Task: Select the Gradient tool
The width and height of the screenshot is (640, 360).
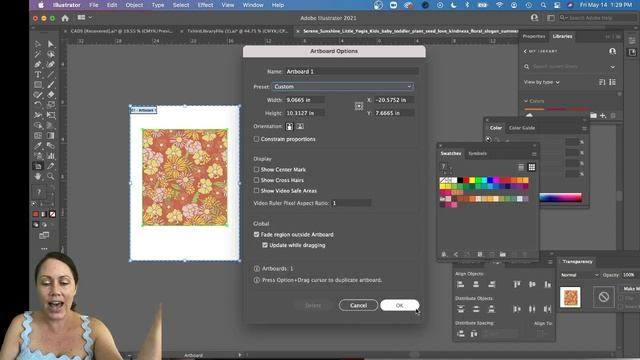Action: coord(51,136)
